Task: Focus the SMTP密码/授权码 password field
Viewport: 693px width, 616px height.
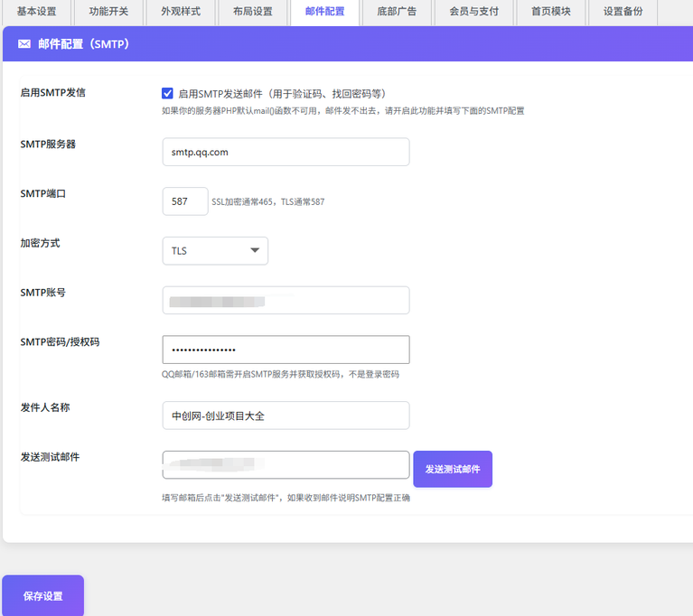Action: coord(286,350)
